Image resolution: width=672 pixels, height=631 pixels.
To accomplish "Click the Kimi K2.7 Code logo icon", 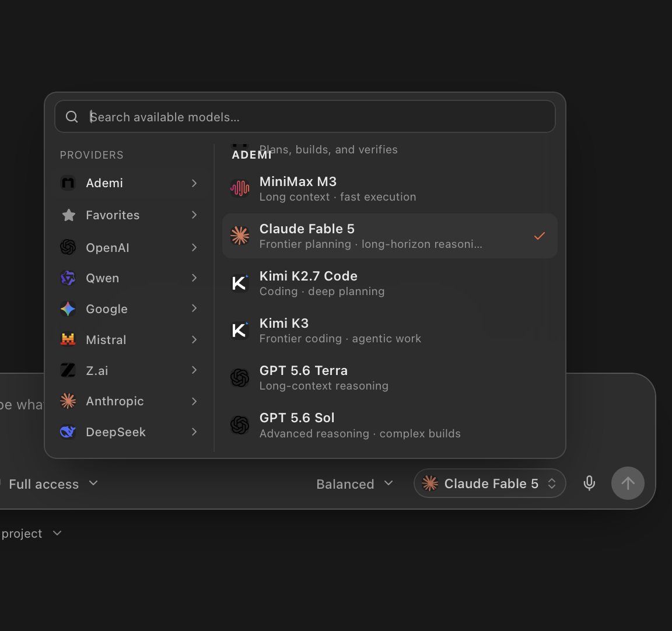I will click(x=240, y=283).
